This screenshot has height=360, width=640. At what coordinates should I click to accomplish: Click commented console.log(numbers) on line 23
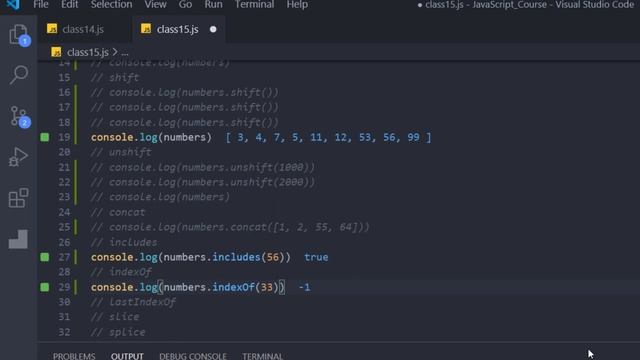pyautogui.click(x=160, y=197)
